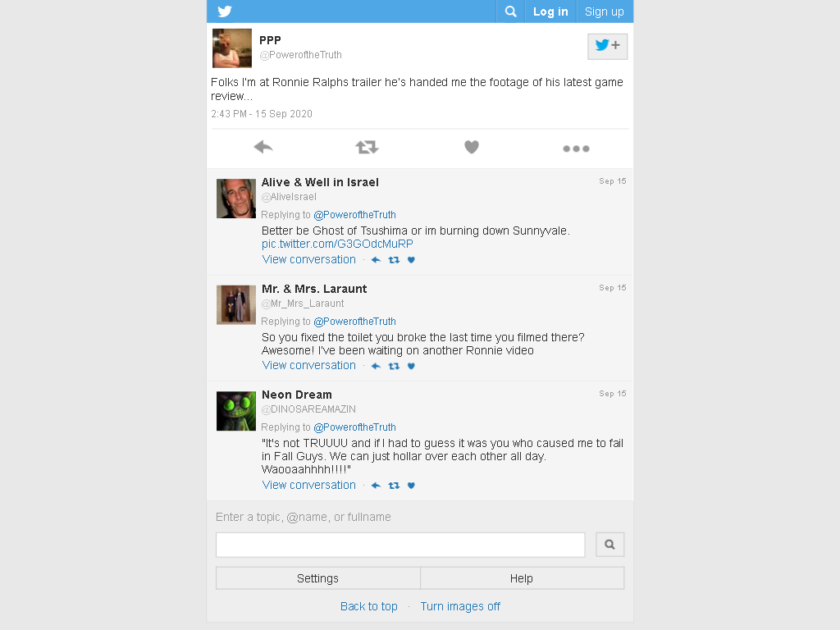Open the pic.twitter.com/G3GOdcMuRP link

coord(337,244)
